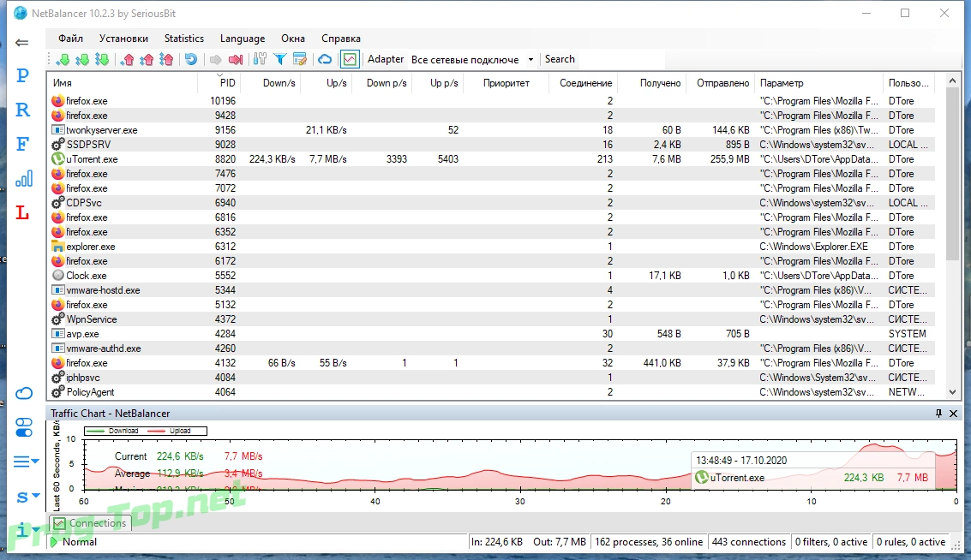
Task: Flip the toggle switches icon in sidebar
Action: coord(23,427)
